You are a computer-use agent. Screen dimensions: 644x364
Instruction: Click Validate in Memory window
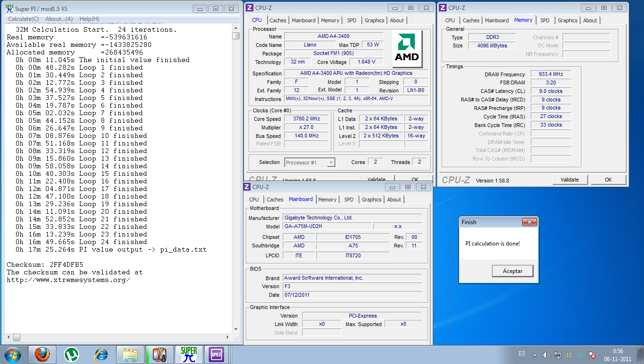(570, 180)
